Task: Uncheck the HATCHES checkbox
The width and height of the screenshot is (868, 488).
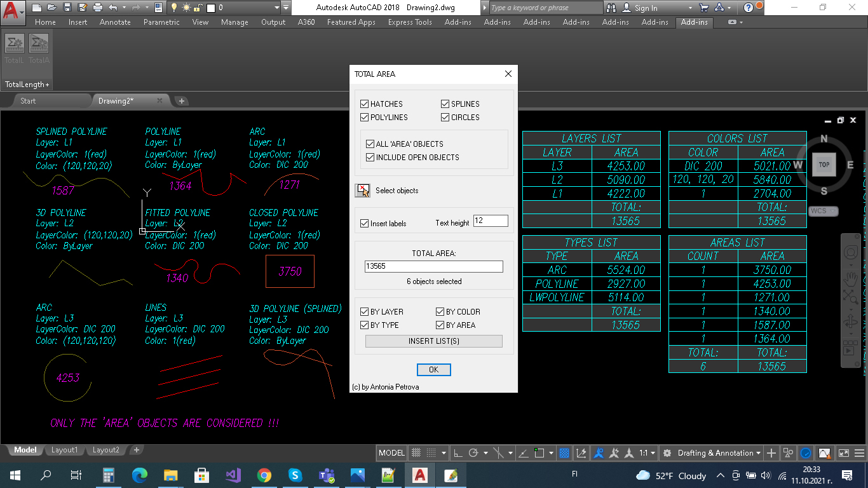Action: click(365, 104)
